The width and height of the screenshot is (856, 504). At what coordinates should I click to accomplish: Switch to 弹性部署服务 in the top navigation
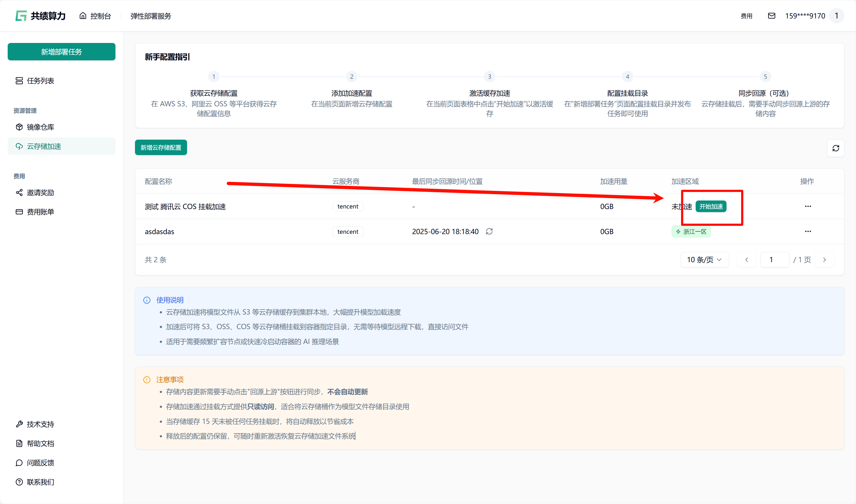pos(151,16)
